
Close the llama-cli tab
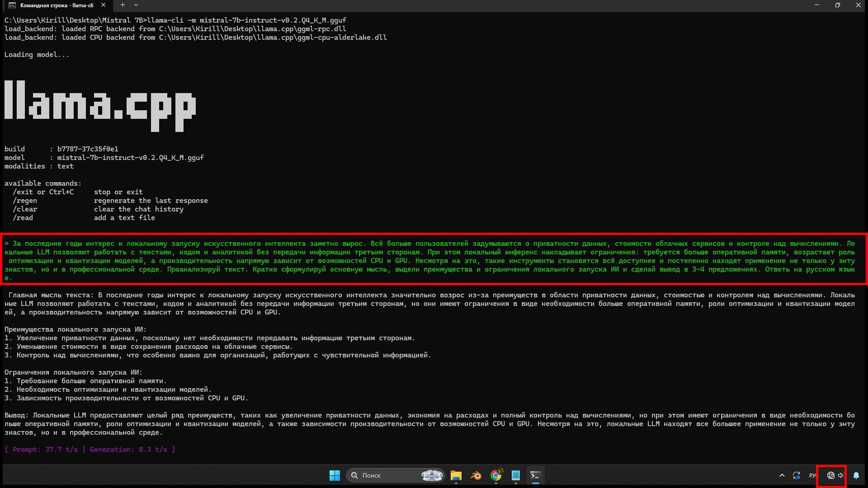(x=104, y=5)
